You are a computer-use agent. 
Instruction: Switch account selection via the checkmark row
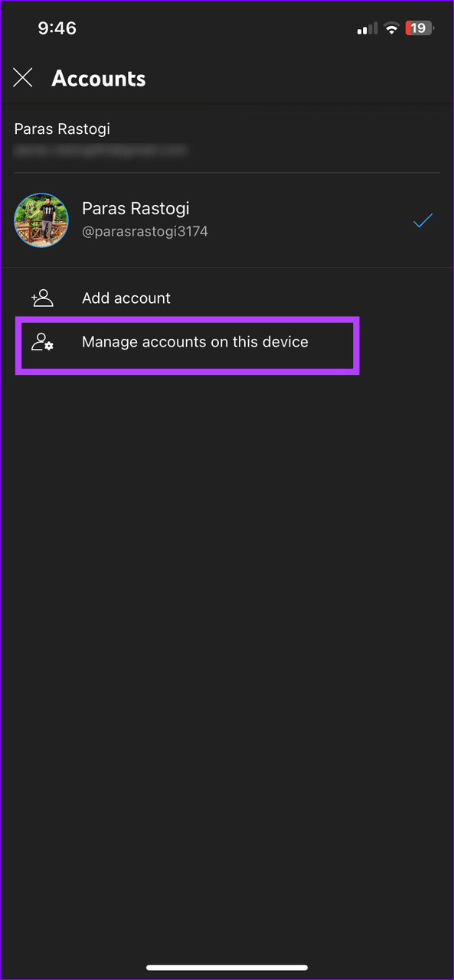pos(422,220)
